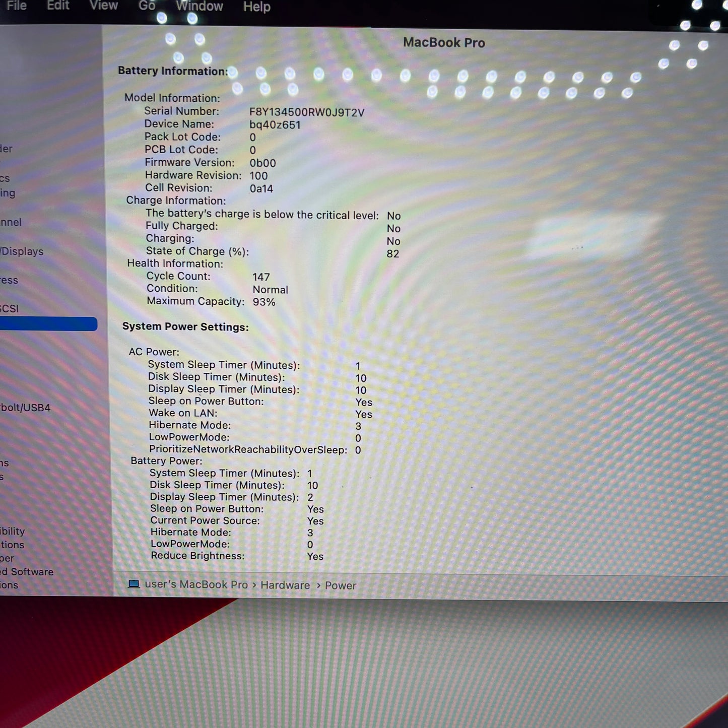This screenshot has height=728, width=728.
Task: Click the laptop icon in the path bar
Action: 134,584
